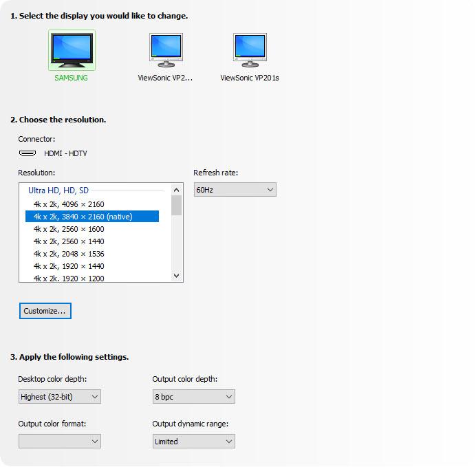This screenshot has height=467, width=476.
Task: Select the 2560 × 1440 resolution entry
Action: (69, 241)
